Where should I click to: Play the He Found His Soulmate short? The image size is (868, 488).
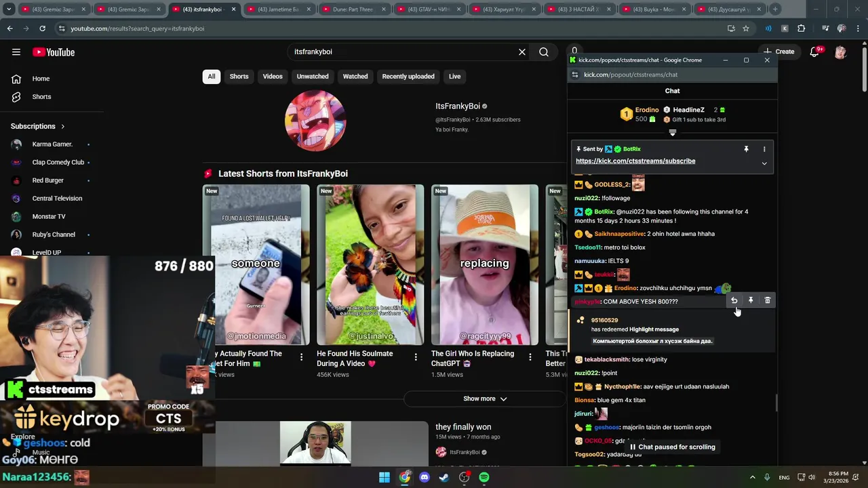pyautogui.click(x=370, y=265)
